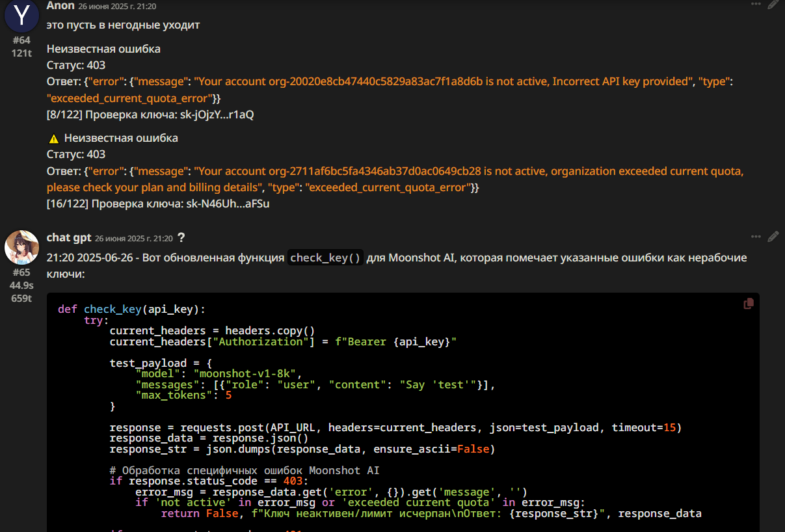Click the code line "model": "moonshot-v1-8k"
Screen dimensions: 785x532
219,374
